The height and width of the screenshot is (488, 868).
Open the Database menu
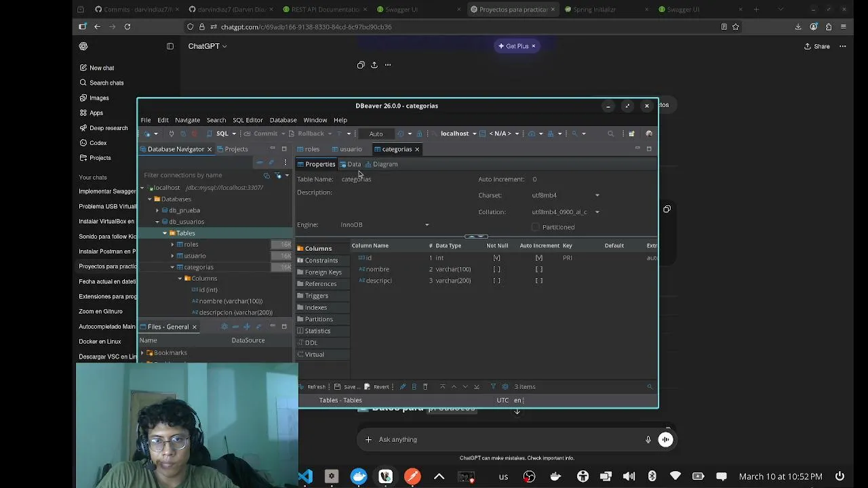click(x=283, y=120)
